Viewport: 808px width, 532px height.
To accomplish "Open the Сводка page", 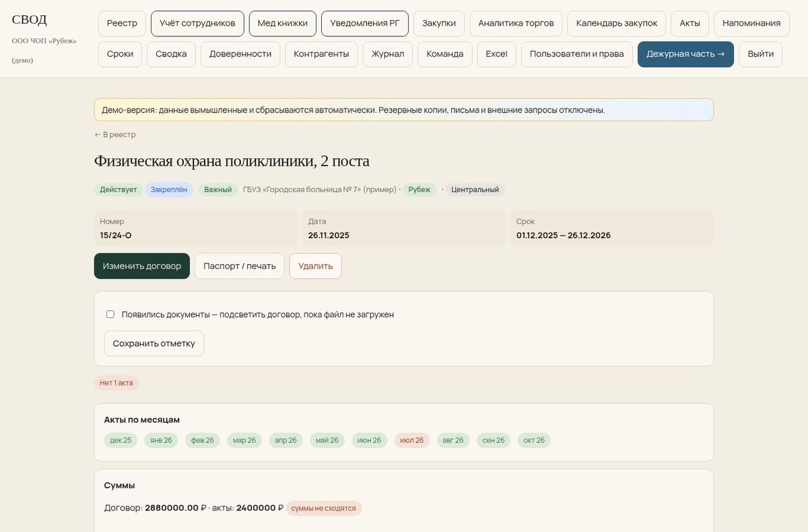I will click(171, 55).
